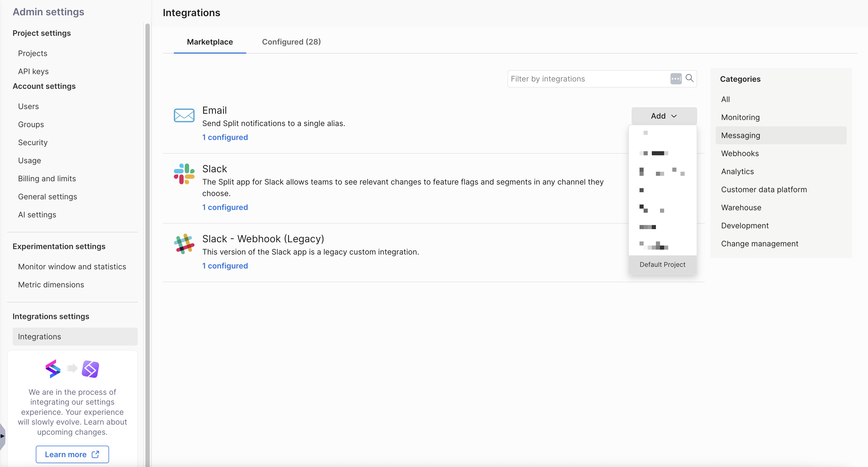The height and width of the screenshot is (467, 868).
Task: Click the external link icon on Learn more
Action: click(x=96, y=454)
